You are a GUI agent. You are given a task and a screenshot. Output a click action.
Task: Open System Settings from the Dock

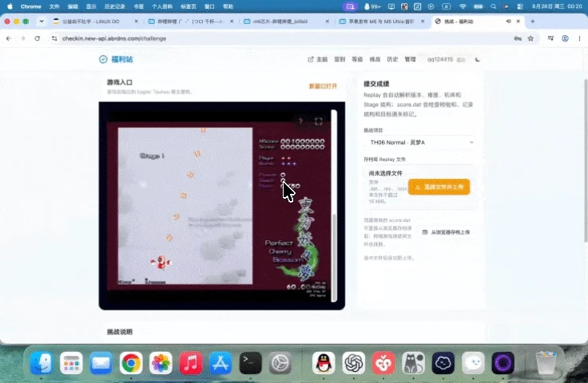280,363
